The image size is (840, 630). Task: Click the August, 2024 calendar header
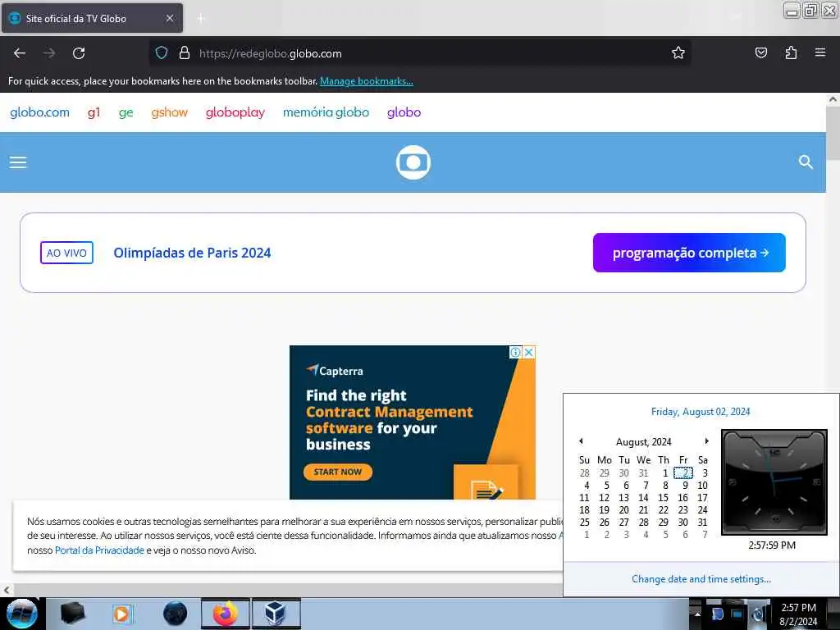(643, 442)
